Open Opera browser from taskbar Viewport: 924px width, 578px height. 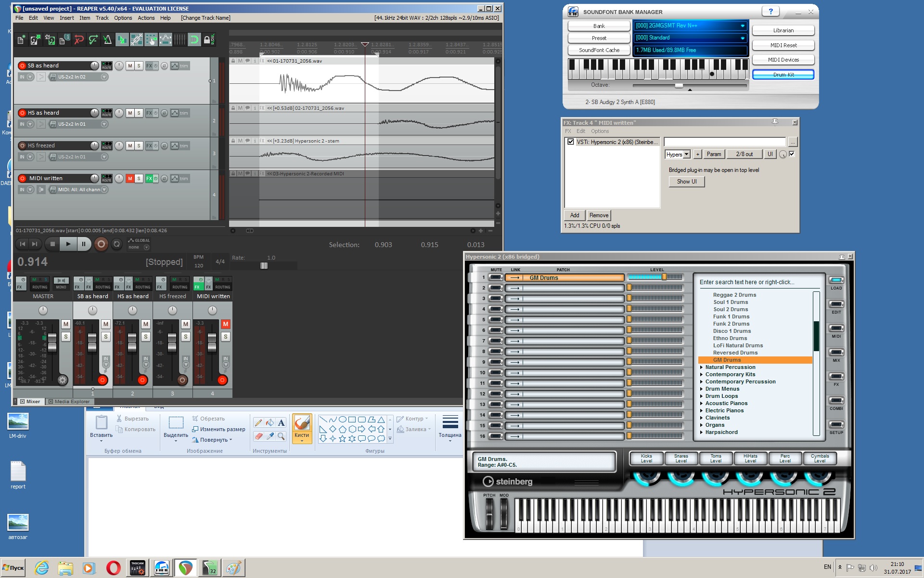pos(113,568)
